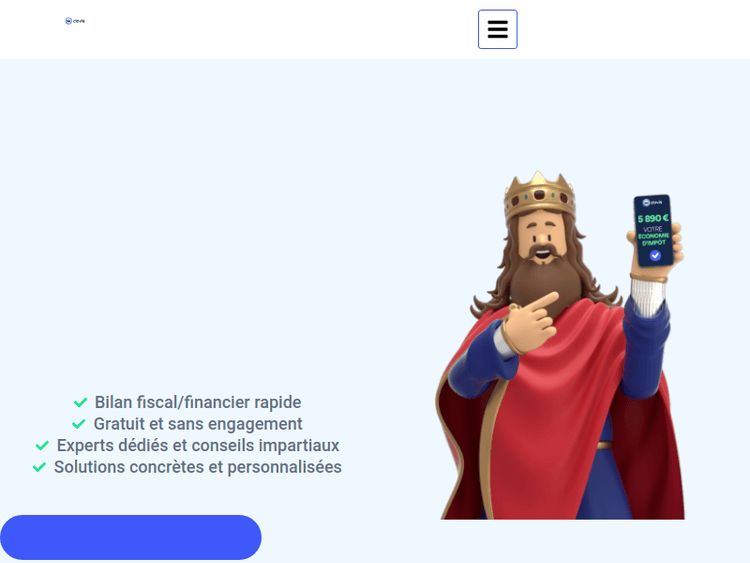The image size is (750, 563).
Task: Click the Clovis logo on the phone screen
Action: pos(652,202)
